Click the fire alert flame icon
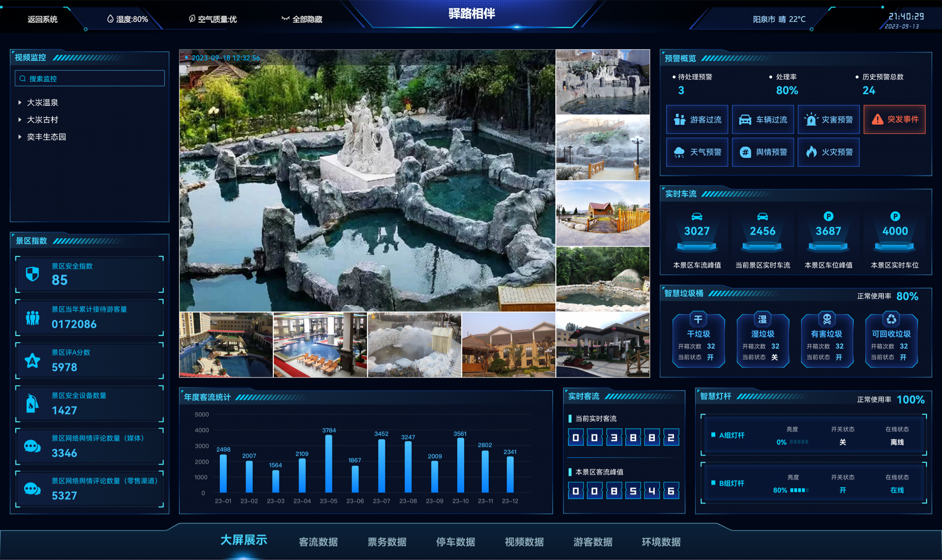This screenshot has width=942, height=560. click(811, 152)
